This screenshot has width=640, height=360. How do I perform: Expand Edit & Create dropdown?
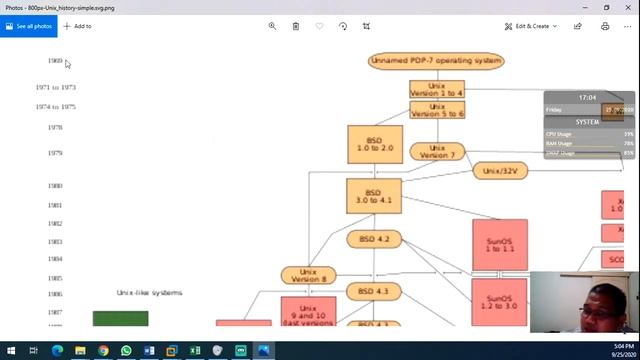(x=531, y=26)
